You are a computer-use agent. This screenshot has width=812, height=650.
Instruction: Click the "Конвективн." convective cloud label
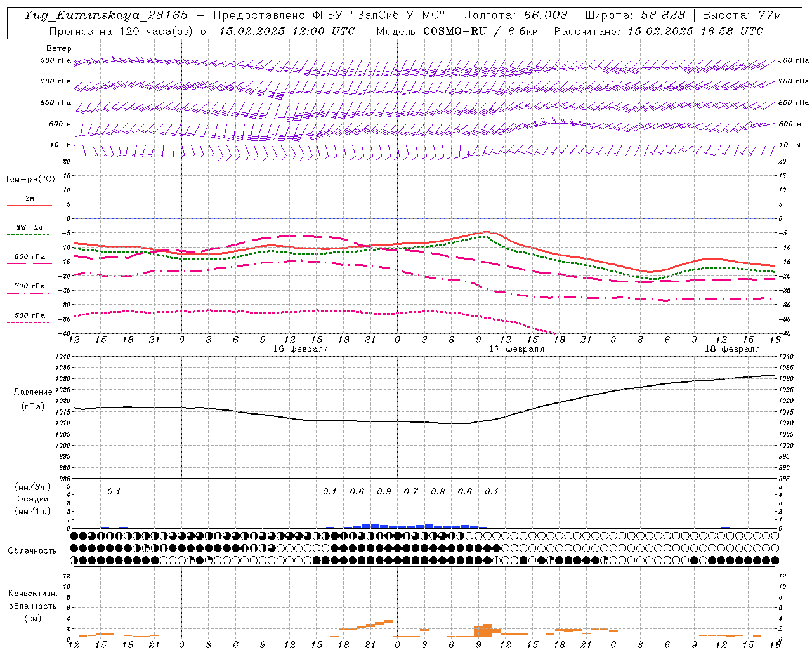32,594
